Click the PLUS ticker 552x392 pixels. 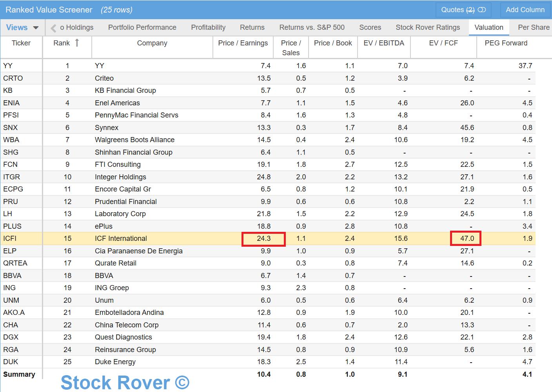[12, 226]
